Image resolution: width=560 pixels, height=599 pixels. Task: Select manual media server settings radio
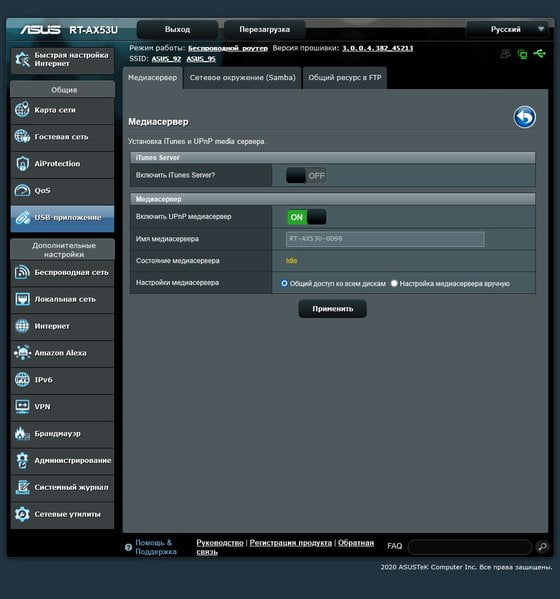394,283
